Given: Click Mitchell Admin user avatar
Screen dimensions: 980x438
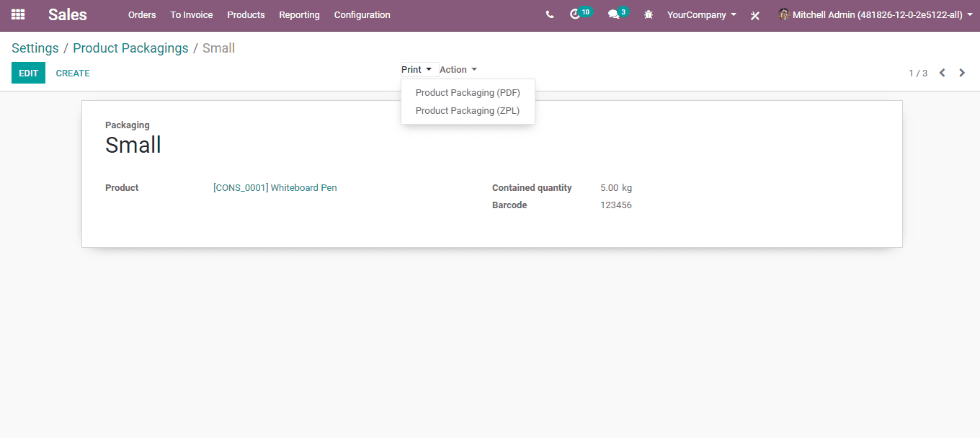Looking at the screenshot, I should pyautogui.click(x=784, y=14).
